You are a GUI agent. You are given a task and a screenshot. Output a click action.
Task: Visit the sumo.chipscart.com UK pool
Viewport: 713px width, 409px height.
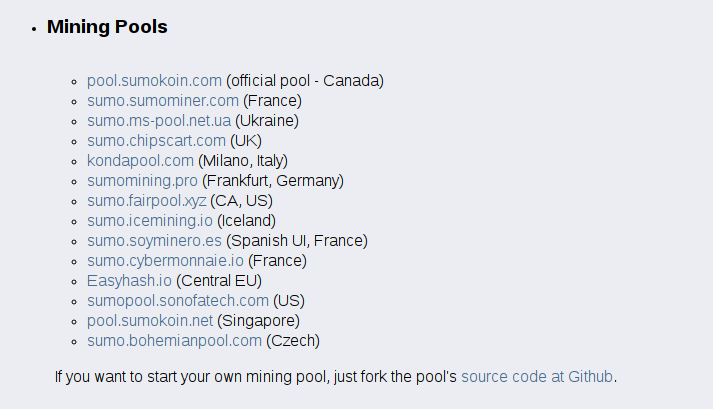pyautogui.click(x=156, y=141)
